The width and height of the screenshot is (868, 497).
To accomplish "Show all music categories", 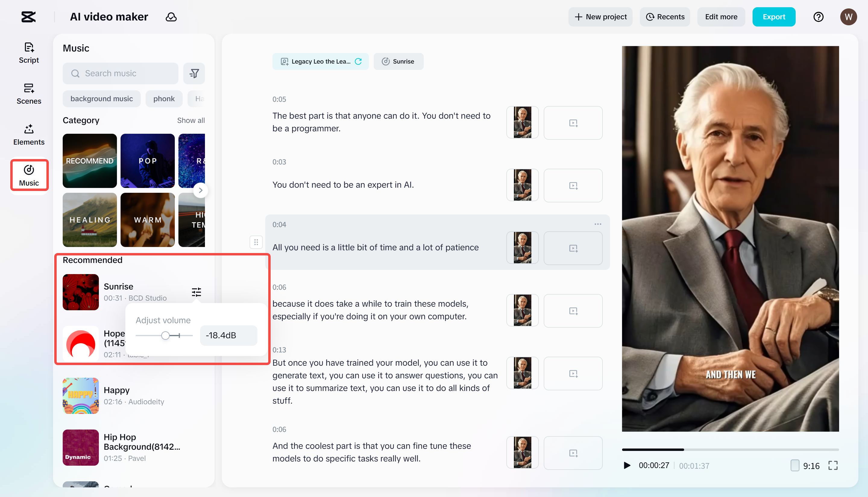I will tap(190, 120).
